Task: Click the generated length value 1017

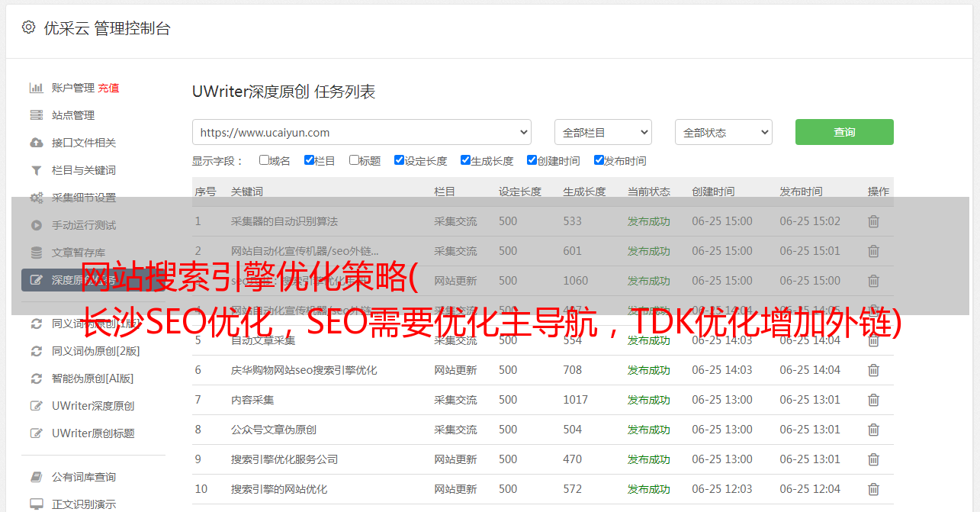Action: [575, 400]
